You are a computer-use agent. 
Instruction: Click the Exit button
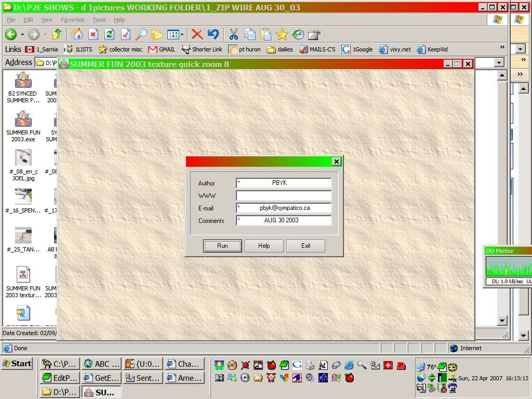(305, 246)
